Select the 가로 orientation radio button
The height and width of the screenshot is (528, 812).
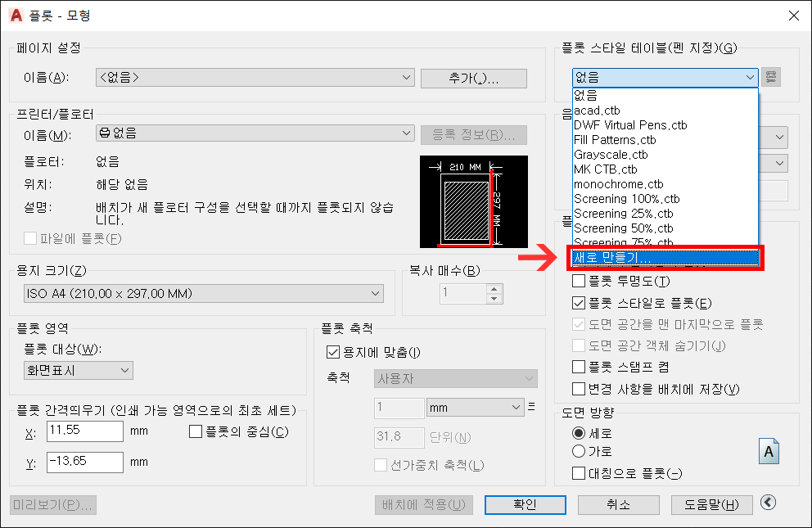pos(579,451)
